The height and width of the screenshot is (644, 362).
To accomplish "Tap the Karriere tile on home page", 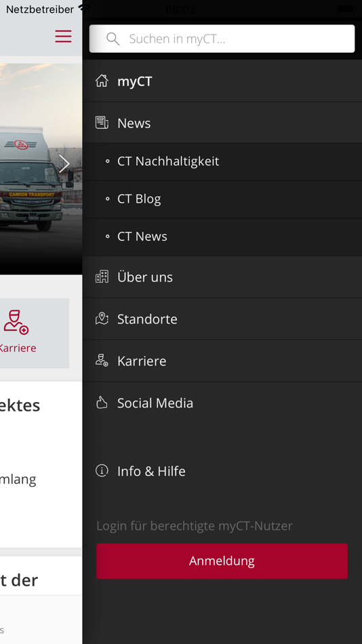I will coord(24,333).
